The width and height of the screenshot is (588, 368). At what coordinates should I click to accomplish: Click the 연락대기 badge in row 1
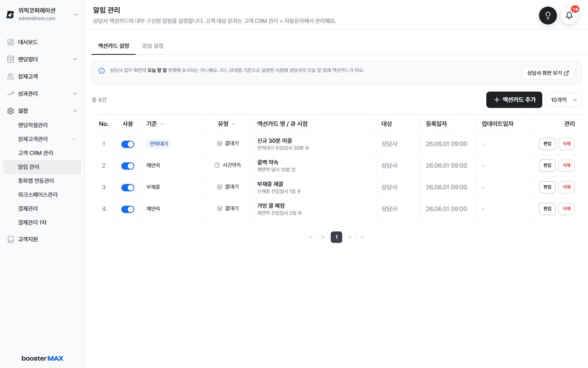coord(159,144)
